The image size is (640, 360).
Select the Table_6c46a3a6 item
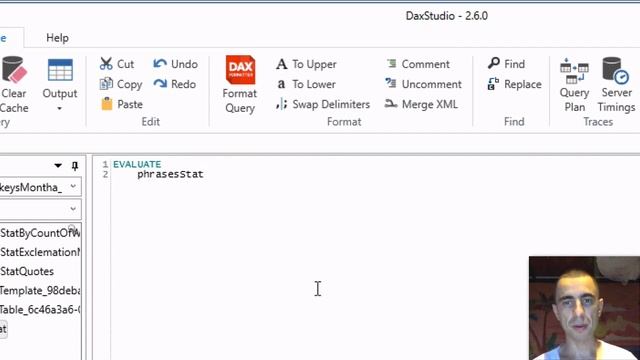[40, 310]
